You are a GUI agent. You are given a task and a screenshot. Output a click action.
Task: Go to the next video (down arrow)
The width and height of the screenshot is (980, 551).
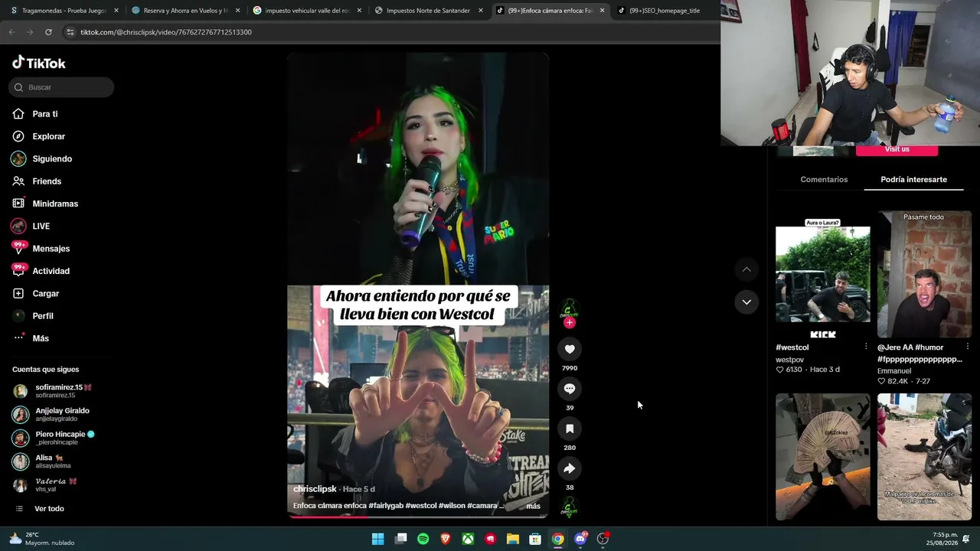coord(746,302)
